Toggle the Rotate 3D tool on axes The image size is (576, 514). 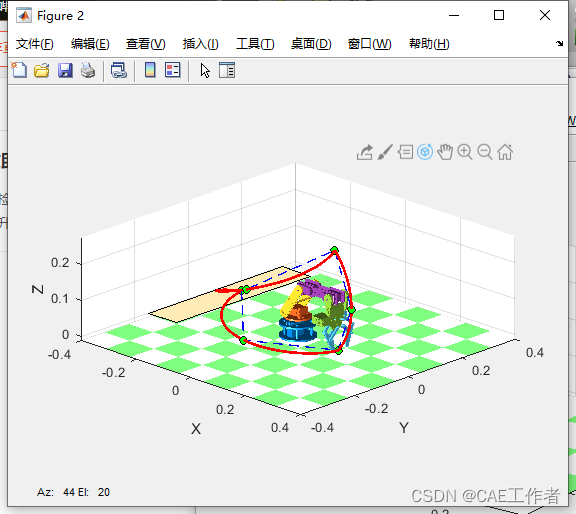pos(425,152)
